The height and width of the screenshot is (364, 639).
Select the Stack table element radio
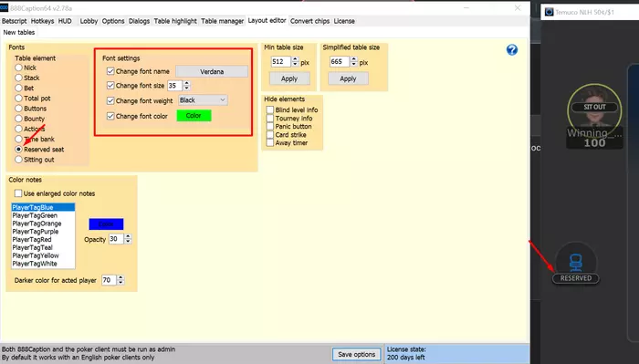click(18, 78)
